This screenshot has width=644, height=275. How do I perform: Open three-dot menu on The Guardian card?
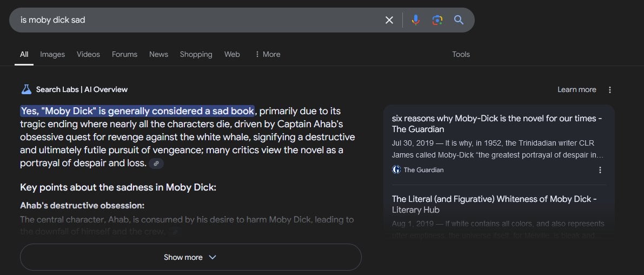[600, 170]
